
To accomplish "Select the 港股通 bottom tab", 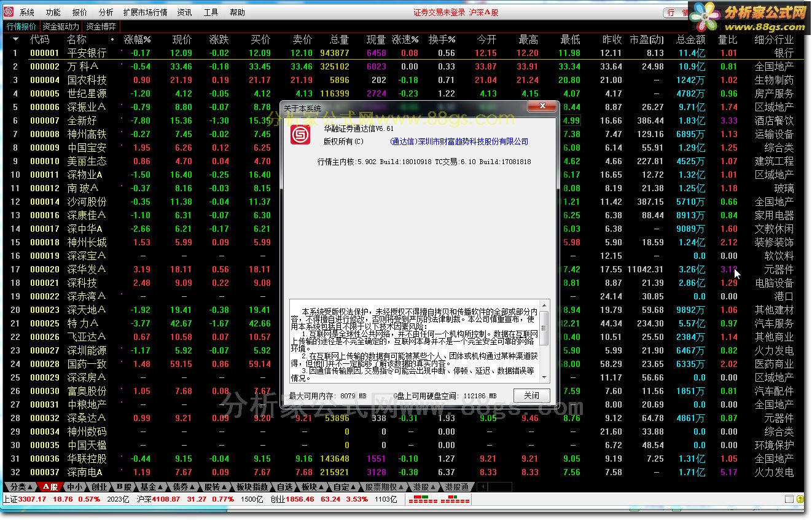I will click(457, 487).
